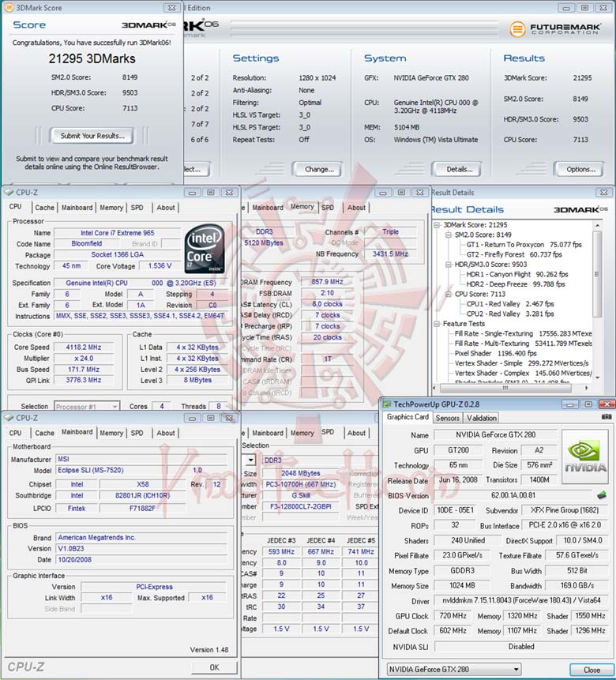
Task: Open Mainboard tab in CPU-Z Processor window
Action: (x=77, y=208)
